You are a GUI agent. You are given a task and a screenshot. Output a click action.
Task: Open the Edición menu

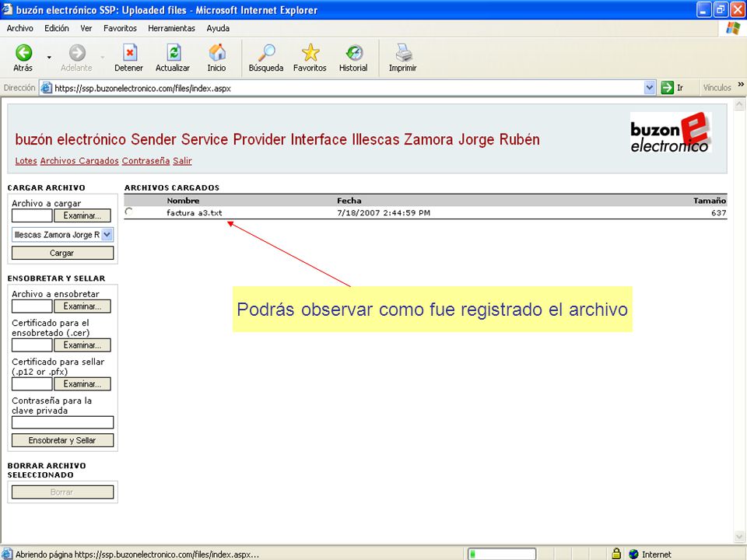tap(57, 28)
